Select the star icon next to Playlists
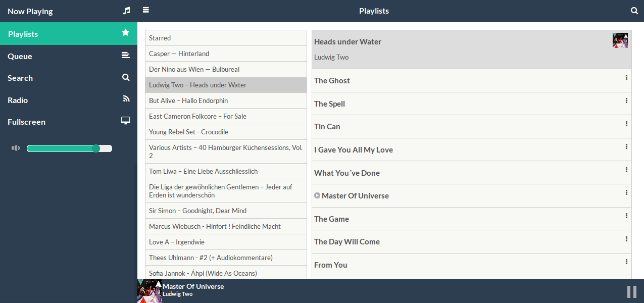This screenshot has width=644, height=303. pos(125,32)
